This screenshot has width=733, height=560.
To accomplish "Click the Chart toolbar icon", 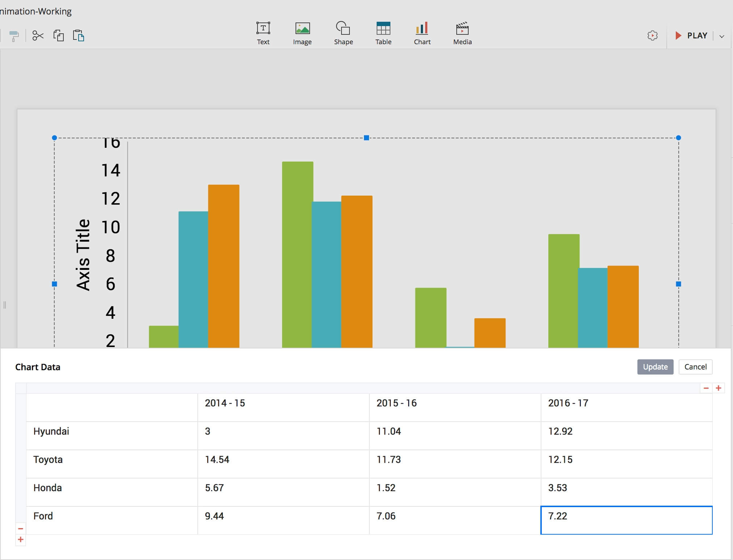I will point(422,33).
